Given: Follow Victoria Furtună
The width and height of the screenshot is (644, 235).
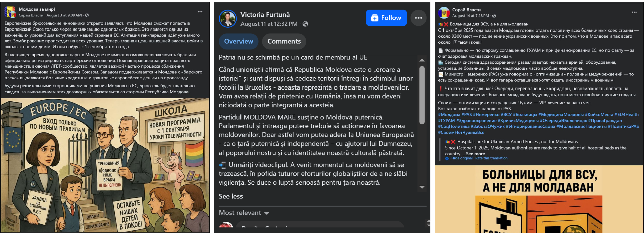Looking at the screenshot, I should pyautogui.click(x=386, y=18).
